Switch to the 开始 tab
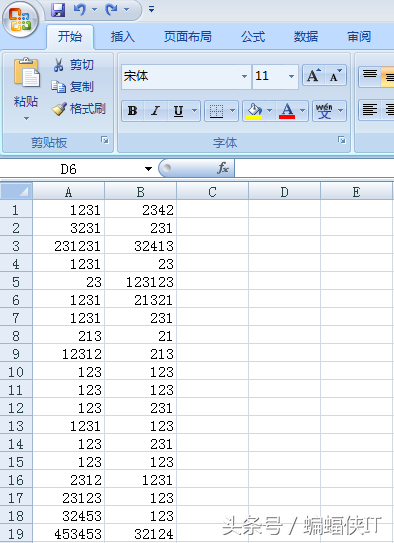The height and width of the screenshot is (543, 394). [70, 37]
